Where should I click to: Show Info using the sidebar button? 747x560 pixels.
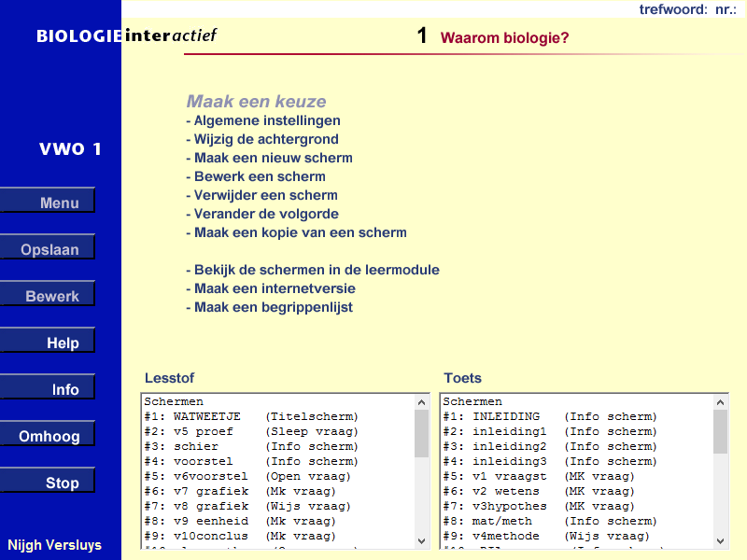(x=48, y=386)
